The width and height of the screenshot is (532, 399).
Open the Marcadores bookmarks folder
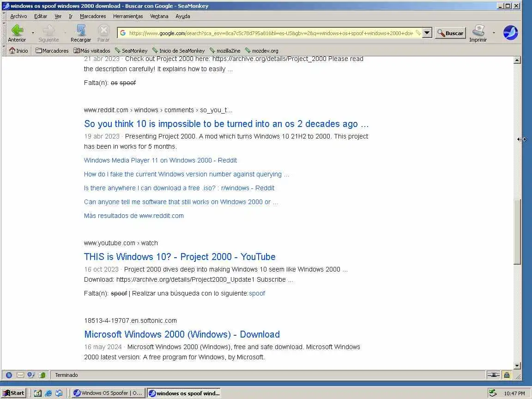pos(52,50)
